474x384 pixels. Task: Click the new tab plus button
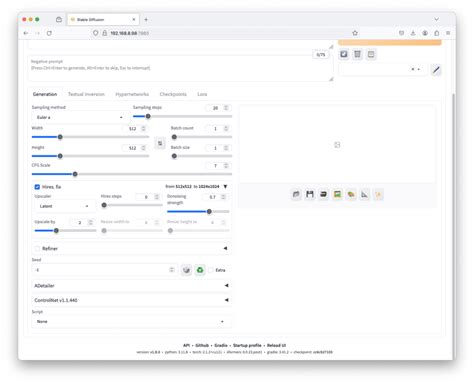point(146,20)
